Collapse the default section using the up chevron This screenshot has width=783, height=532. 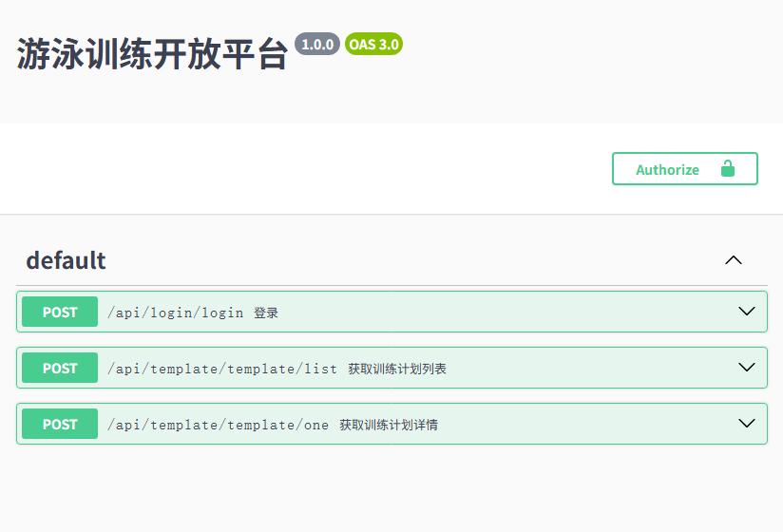click(x=733, y=260)
